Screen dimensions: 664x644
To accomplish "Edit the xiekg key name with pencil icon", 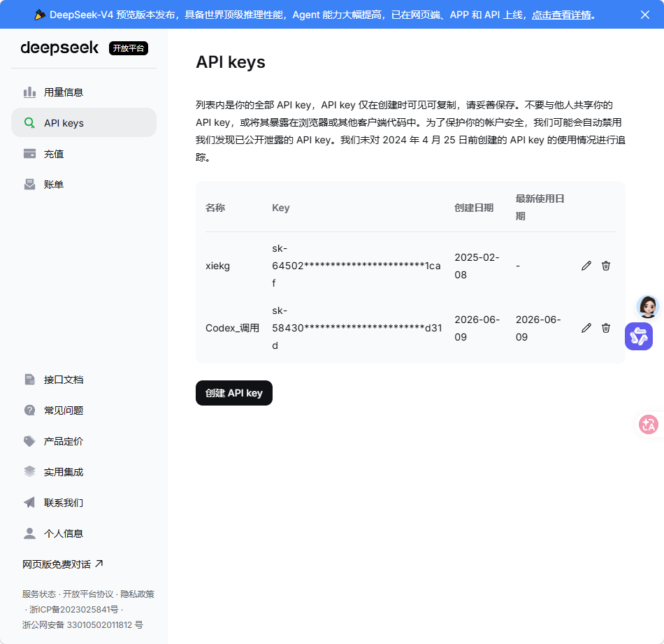I will click(x=586, y=266).
